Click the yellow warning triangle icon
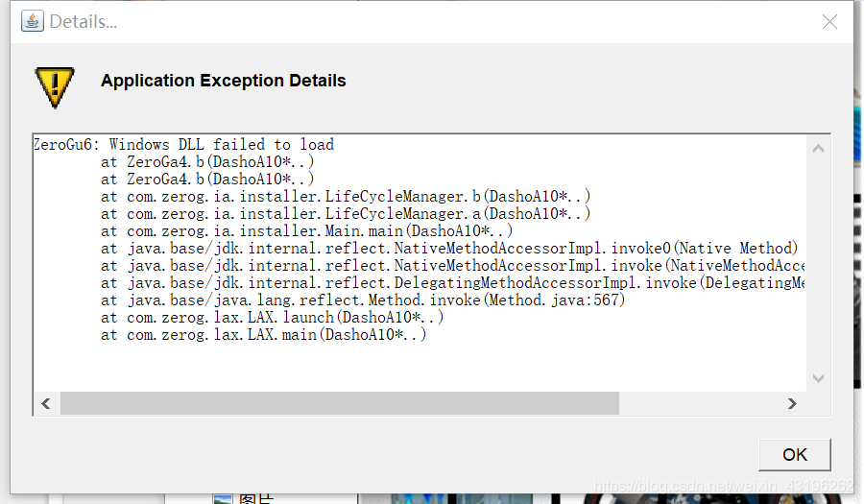This screenshot has width=864, height=504. pyautogui.click(x=55, y=87)
